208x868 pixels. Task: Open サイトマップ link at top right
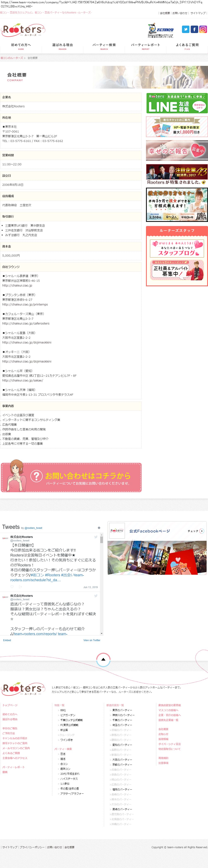pyautogui.click(x=198, y=13)
